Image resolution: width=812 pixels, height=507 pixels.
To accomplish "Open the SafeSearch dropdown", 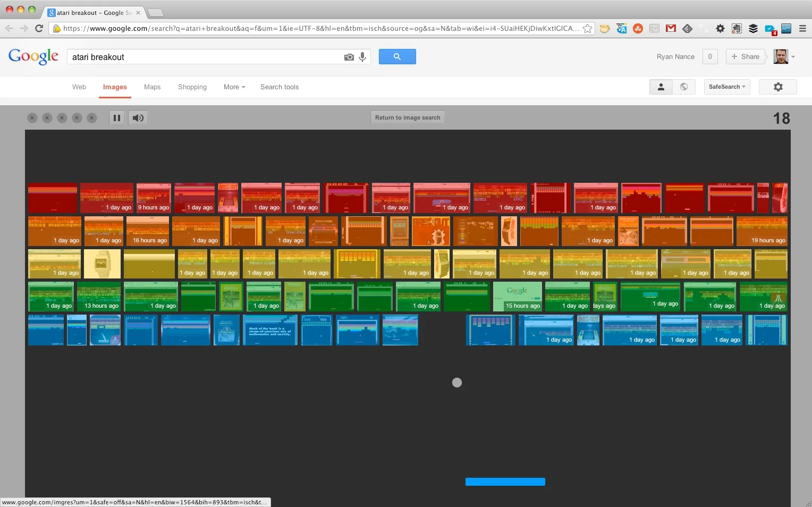I will coord(727,87).
